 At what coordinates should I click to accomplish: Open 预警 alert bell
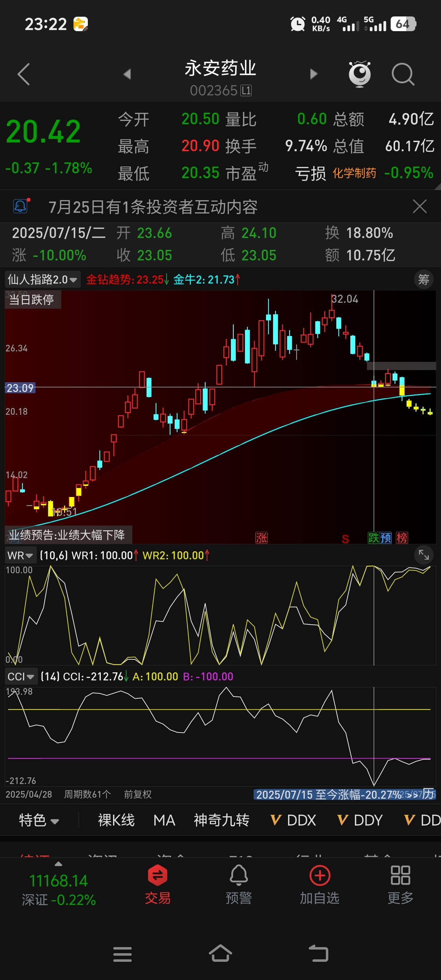(x=239, y=885)
